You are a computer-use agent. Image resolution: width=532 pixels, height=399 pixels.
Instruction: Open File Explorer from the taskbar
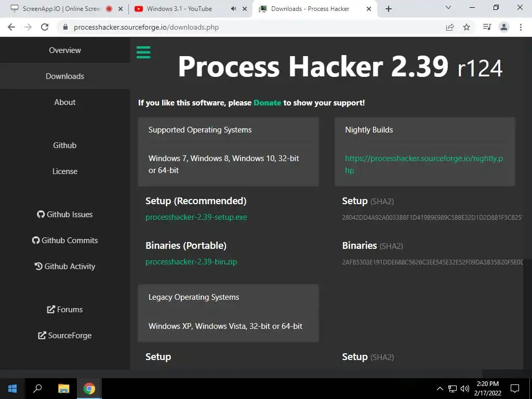coord(63,389)
